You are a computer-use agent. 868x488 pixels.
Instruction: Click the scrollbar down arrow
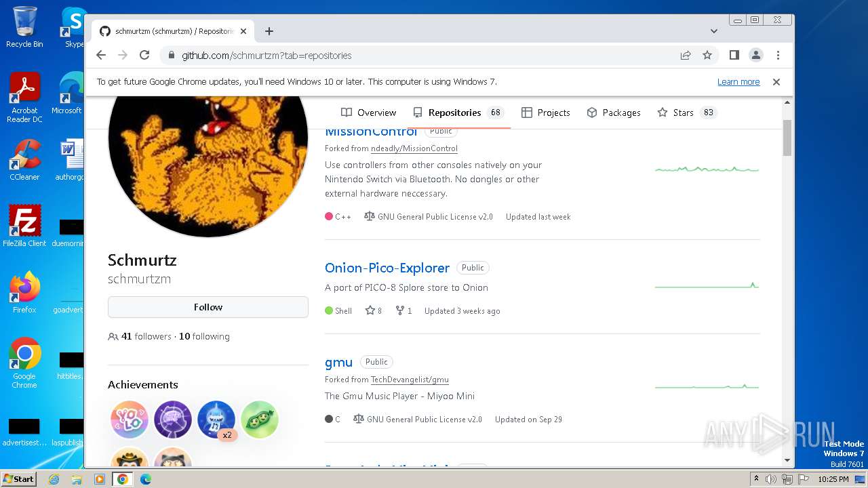click(787, 461)
